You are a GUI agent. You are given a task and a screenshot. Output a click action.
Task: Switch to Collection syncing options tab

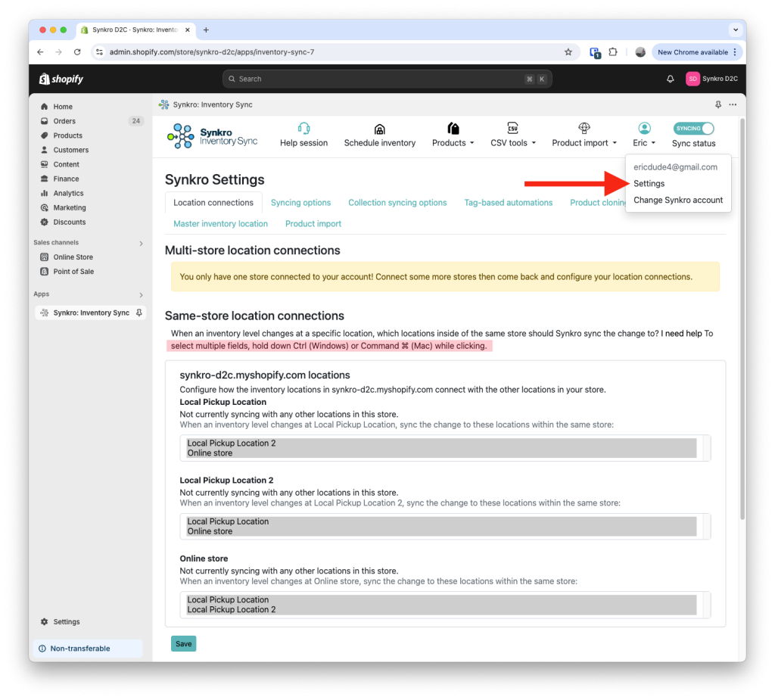click(x=397, y=203)
